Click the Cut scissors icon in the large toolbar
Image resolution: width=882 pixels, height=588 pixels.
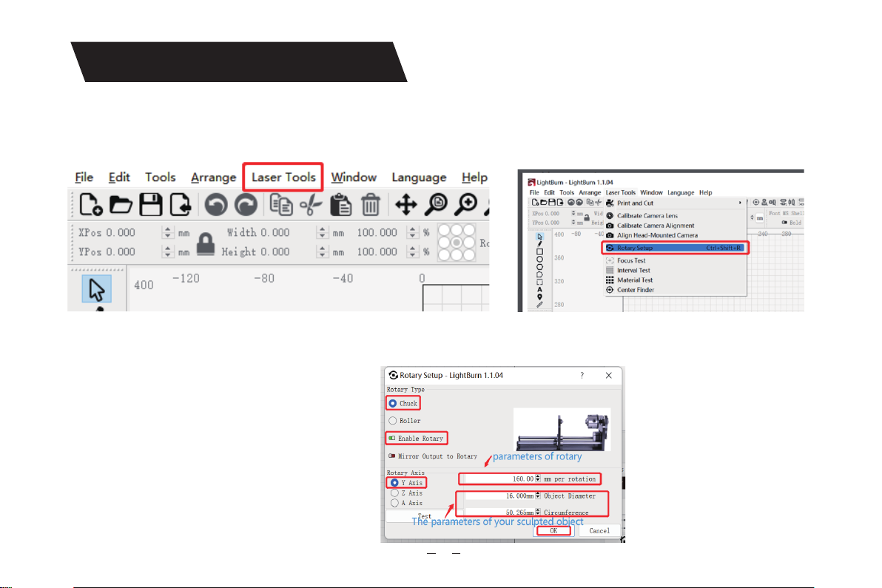click(311, 205)
